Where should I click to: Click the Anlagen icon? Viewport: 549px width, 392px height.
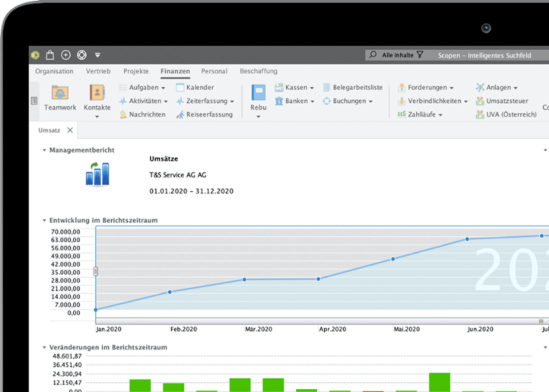[x=480, y=87]
